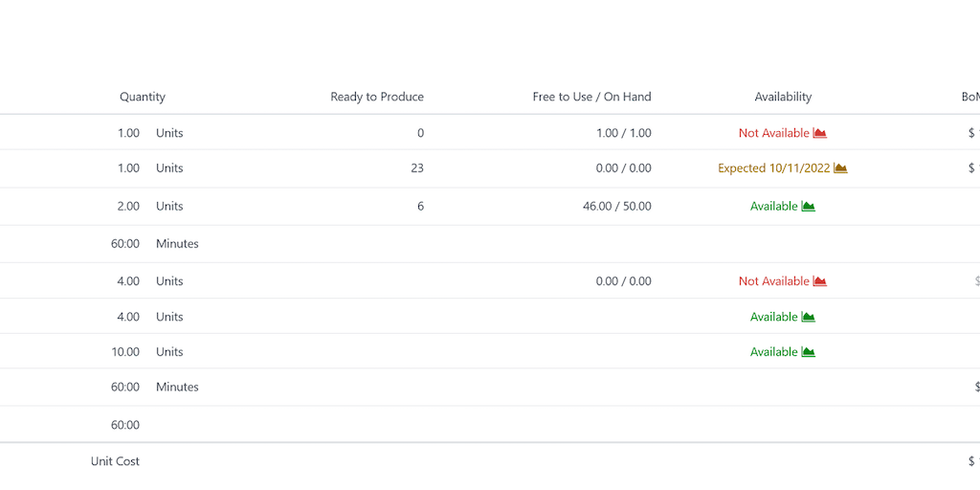Click Not Available text in the 4.00 Units row
This screenshot has width=980, height=490.
click(x=773, y=281)
